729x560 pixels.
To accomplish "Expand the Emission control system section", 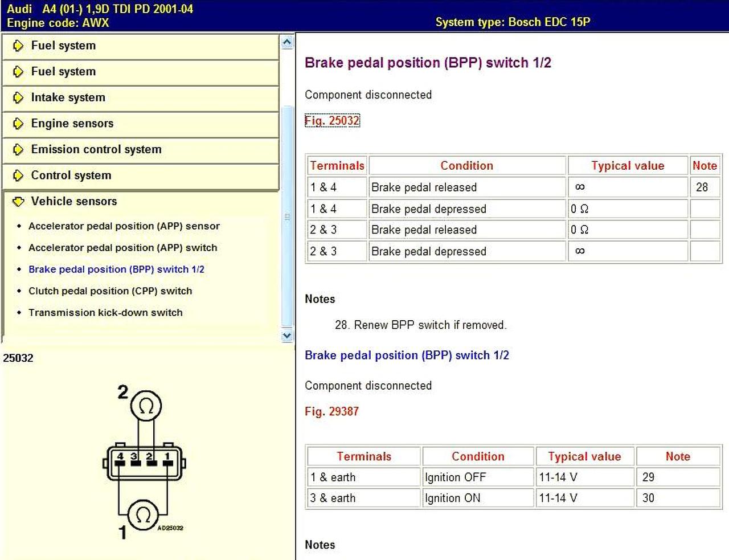I will pos(140,150).
